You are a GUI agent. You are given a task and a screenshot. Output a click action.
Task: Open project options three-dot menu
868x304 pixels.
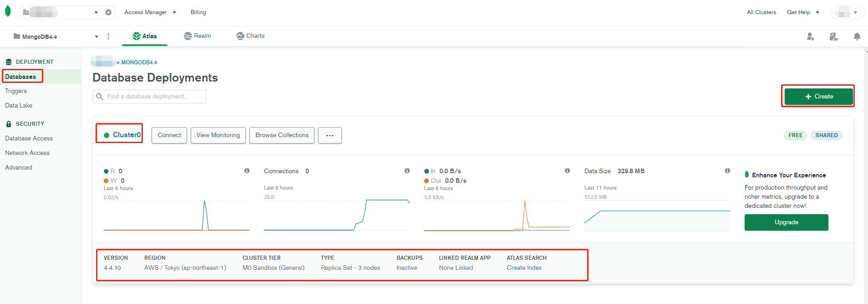point(108,36)
